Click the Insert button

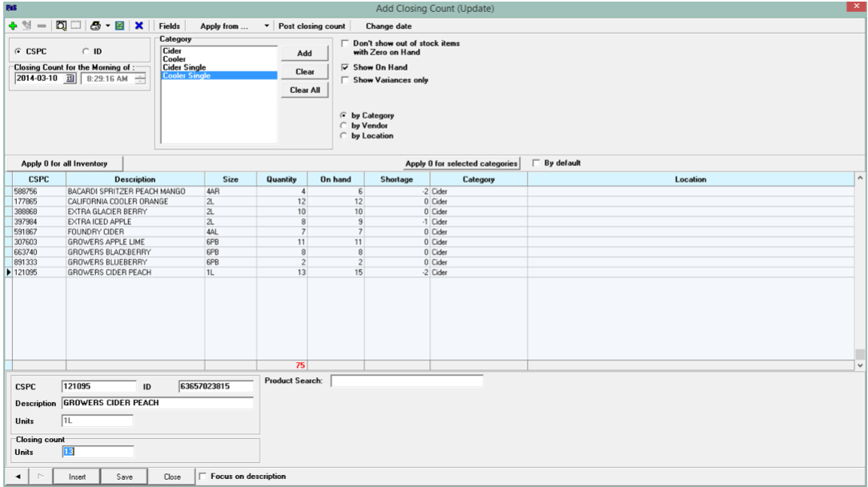click(77, 477)
